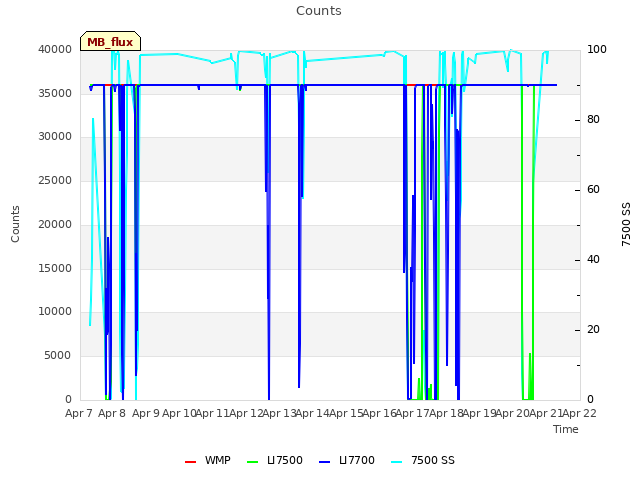Click the 100 right-axis tick label
Screen dimensions: 640x480
(597, 49)
